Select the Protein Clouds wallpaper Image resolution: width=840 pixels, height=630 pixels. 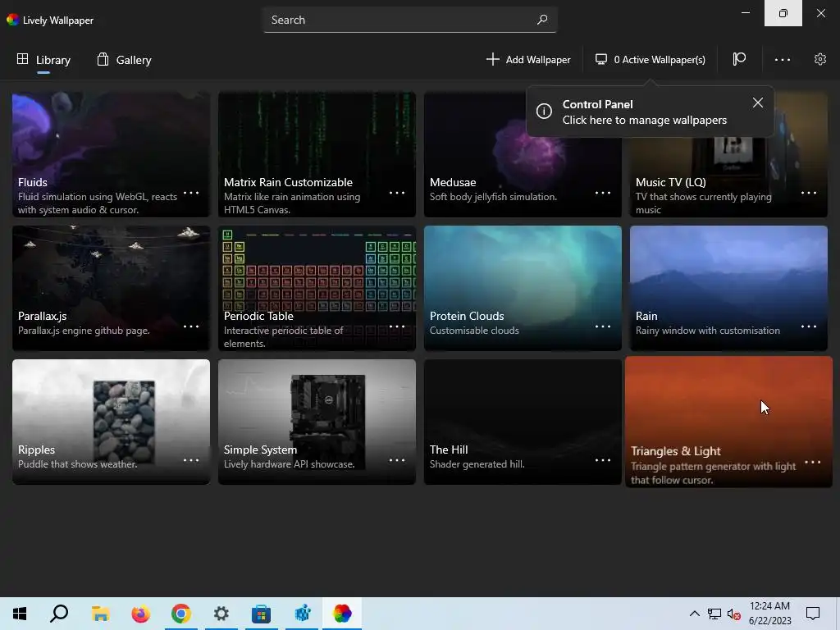click(523, 288)
